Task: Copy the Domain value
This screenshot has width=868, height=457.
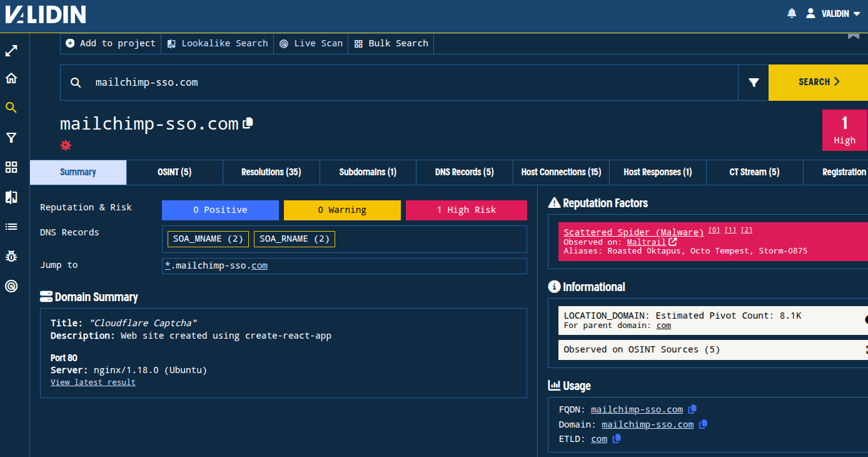Action: click(x=703, y=424)
